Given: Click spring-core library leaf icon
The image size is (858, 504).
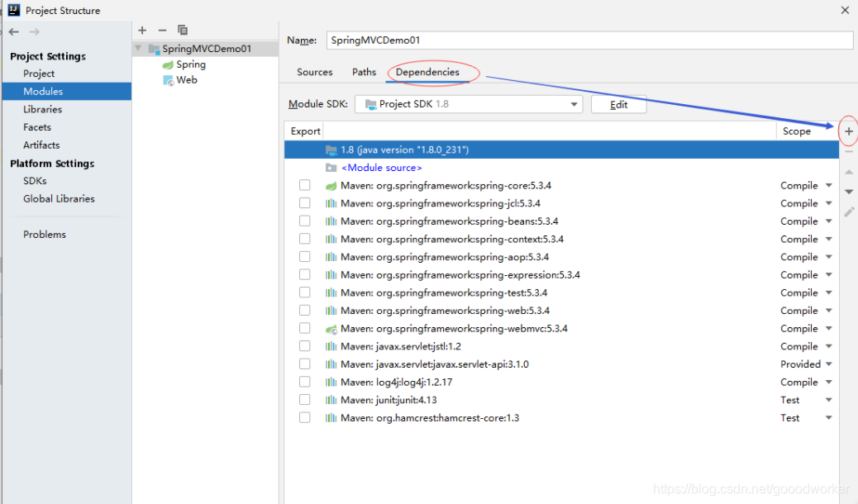Looking at the screenshot, I should pos(331,186).
